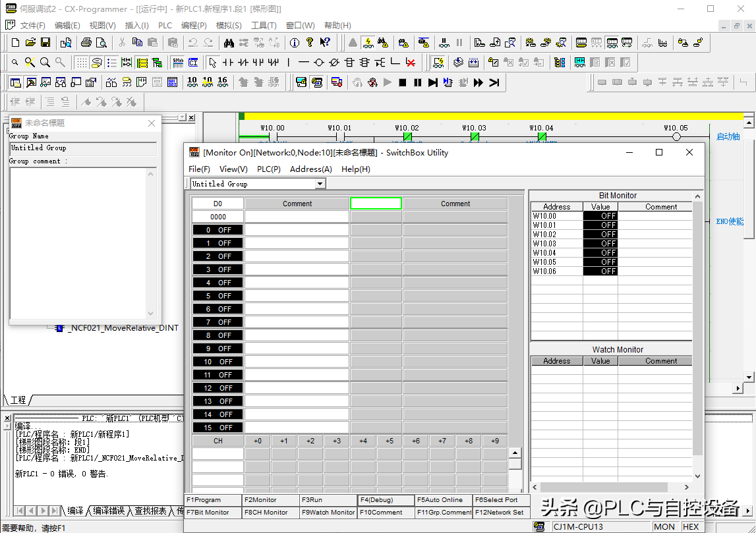This screenshot has width=756, height=533.
Task: Click the yellow question mark Help icon
Action: [x=309, y=43]
